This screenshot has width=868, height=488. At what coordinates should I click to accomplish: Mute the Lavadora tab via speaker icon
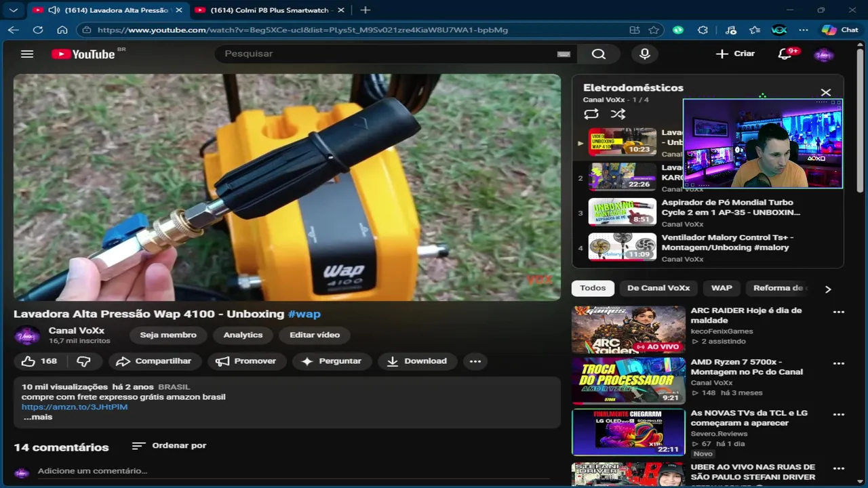point(54,10)
